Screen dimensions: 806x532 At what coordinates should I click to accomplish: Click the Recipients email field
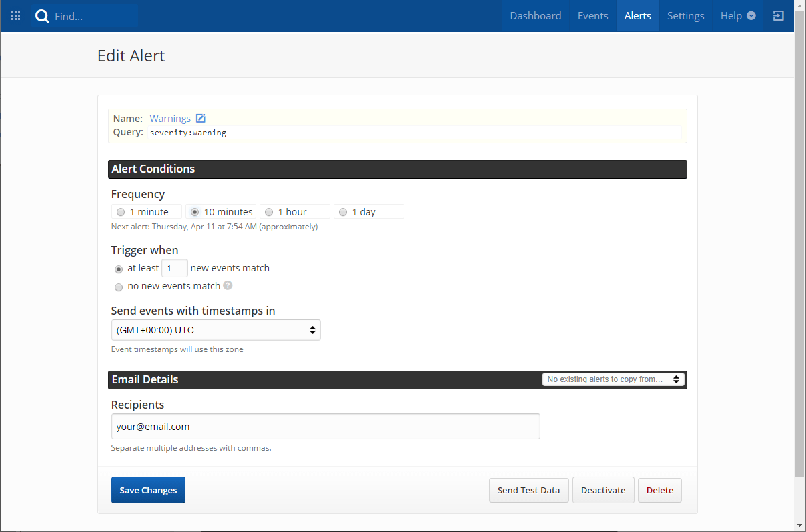coord(326,427)
